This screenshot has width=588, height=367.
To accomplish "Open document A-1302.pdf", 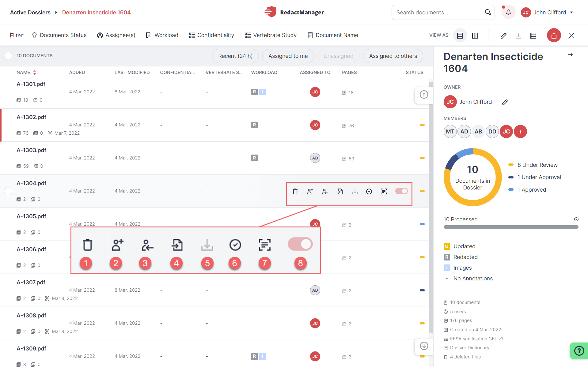I will [32, 117].
